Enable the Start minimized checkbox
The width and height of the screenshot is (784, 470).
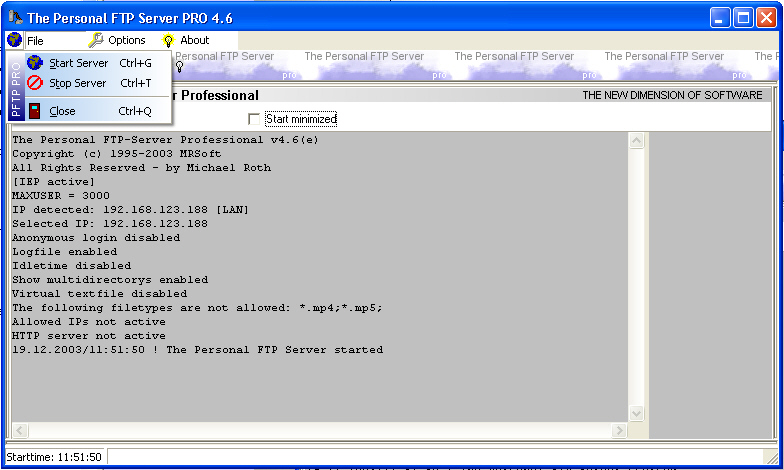pos(254,120)
